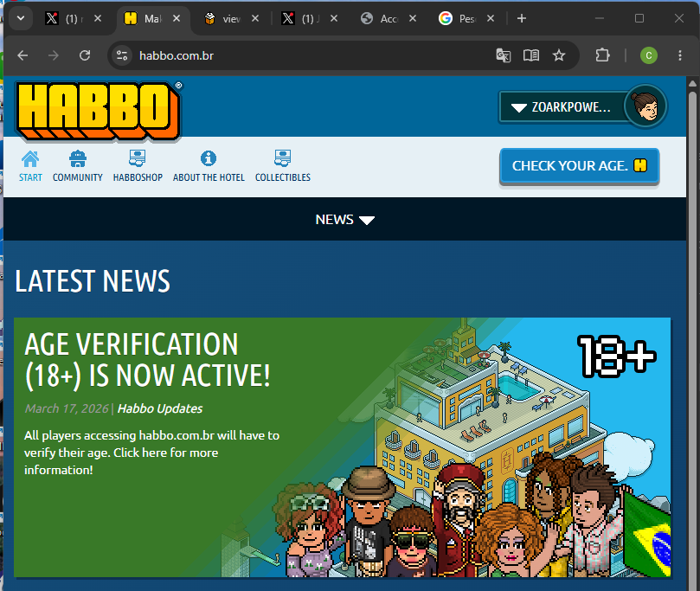Switch to the Google 'Pes' tab
The image size is (700, 591).
coord(459,19)
